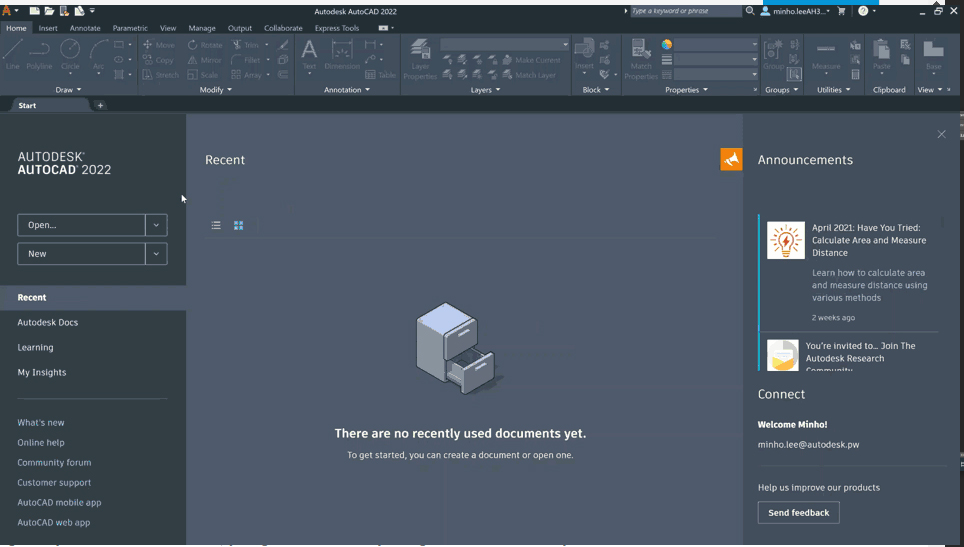This screenshot has height=547, width=964.
Task: Open the Express Tools ribbon tab
Action: click(x=337, y=28)
